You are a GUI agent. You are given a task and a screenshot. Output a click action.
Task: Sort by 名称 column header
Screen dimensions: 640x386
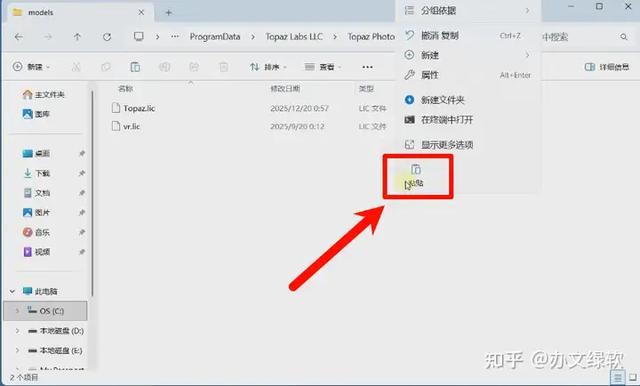(x=126, y=89)
